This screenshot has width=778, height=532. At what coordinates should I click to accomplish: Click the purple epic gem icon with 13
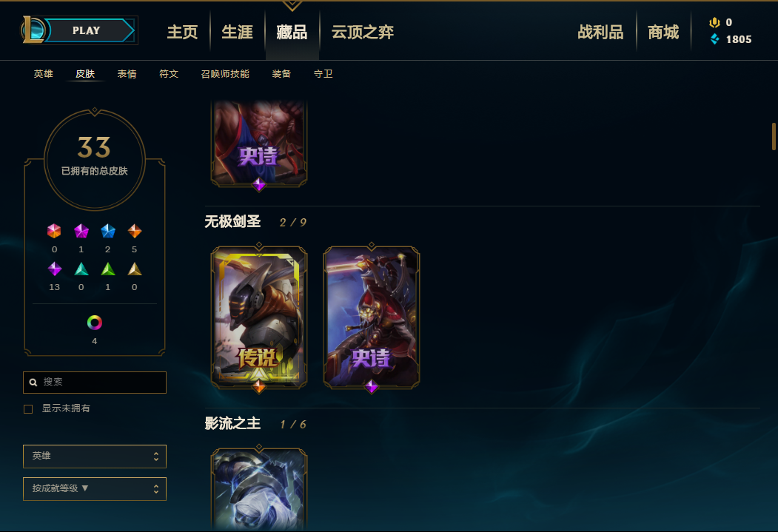[x=55, y=269]
